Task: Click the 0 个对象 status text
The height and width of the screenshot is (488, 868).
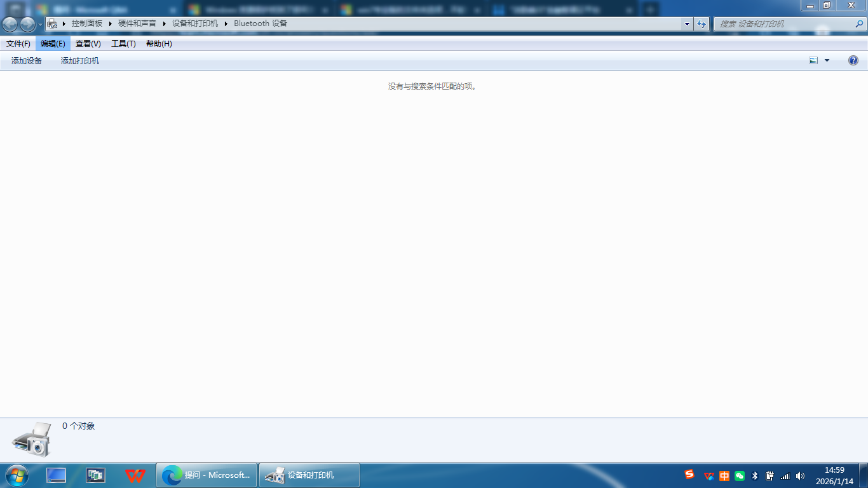Action: (x=78, y=426)
